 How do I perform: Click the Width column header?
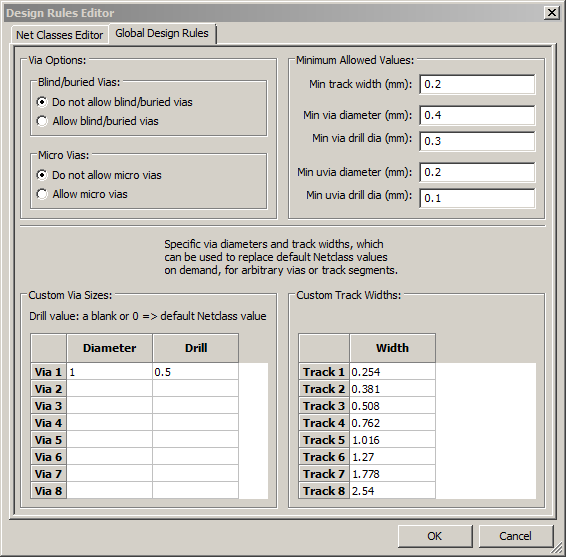(x=392, y=348)
